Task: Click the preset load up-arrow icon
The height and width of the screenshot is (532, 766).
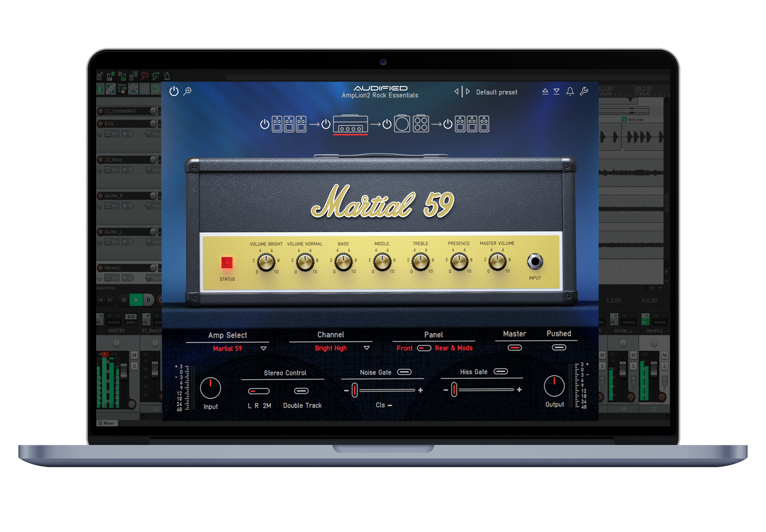Action: pos(545,91)
